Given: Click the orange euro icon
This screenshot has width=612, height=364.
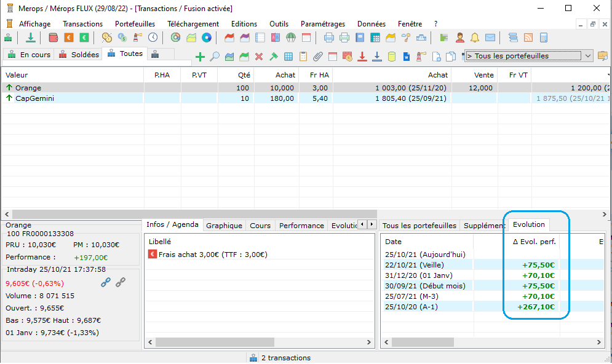Looking at the screenshot, I should coord(69,38).
